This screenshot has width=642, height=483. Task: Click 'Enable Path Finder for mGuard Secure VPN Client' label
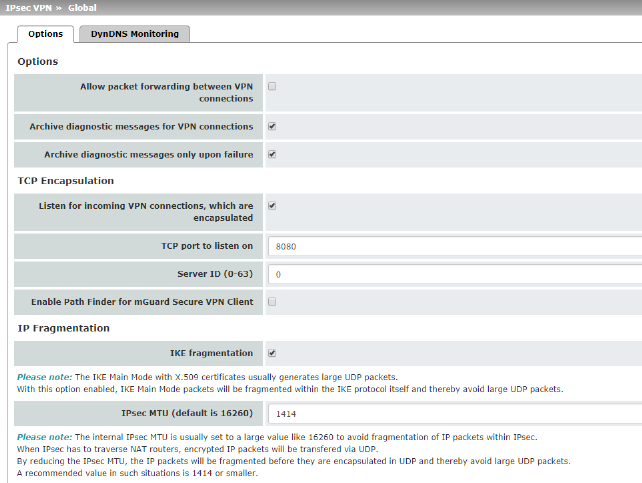[142, 302]
